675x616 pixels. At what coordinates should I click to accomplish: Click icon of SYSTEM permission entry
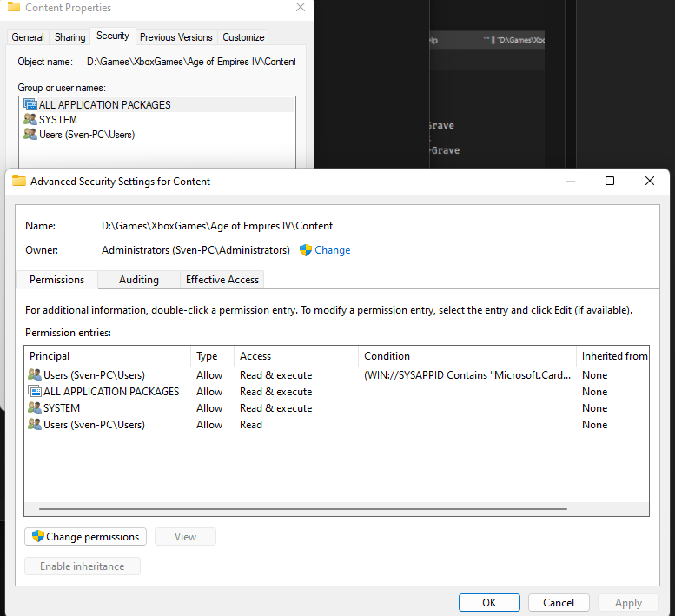click(35, 407)
